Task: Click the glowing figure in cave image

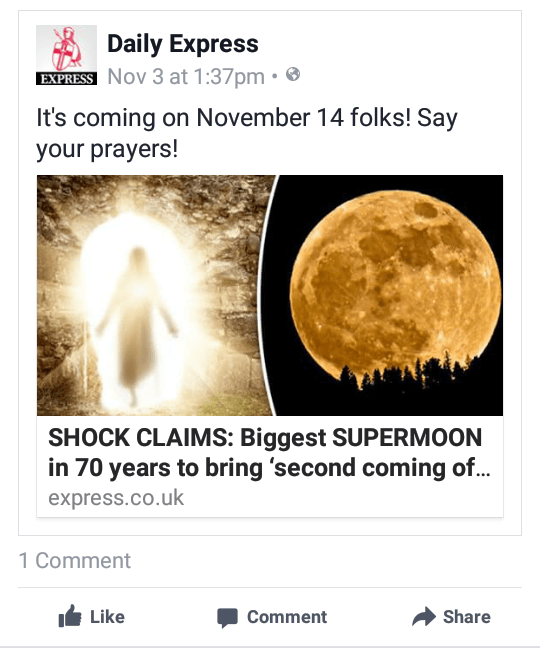Action: [155, 295]
